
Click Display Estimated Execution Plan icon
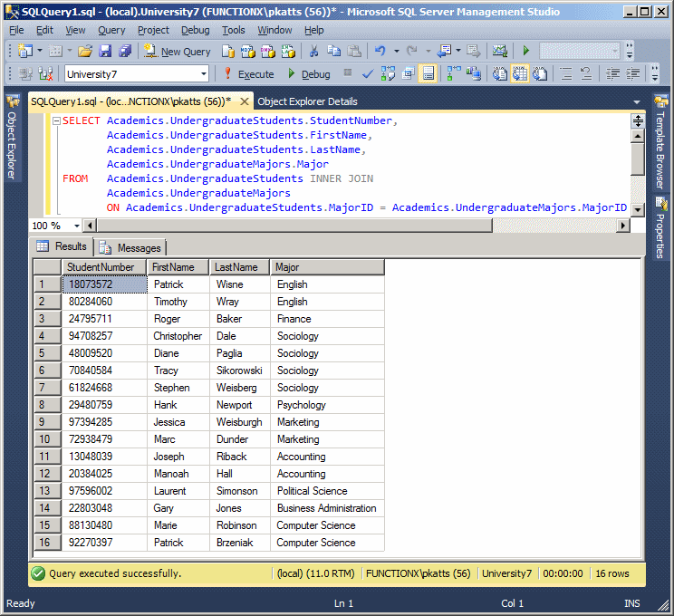[x=388, y=74]
